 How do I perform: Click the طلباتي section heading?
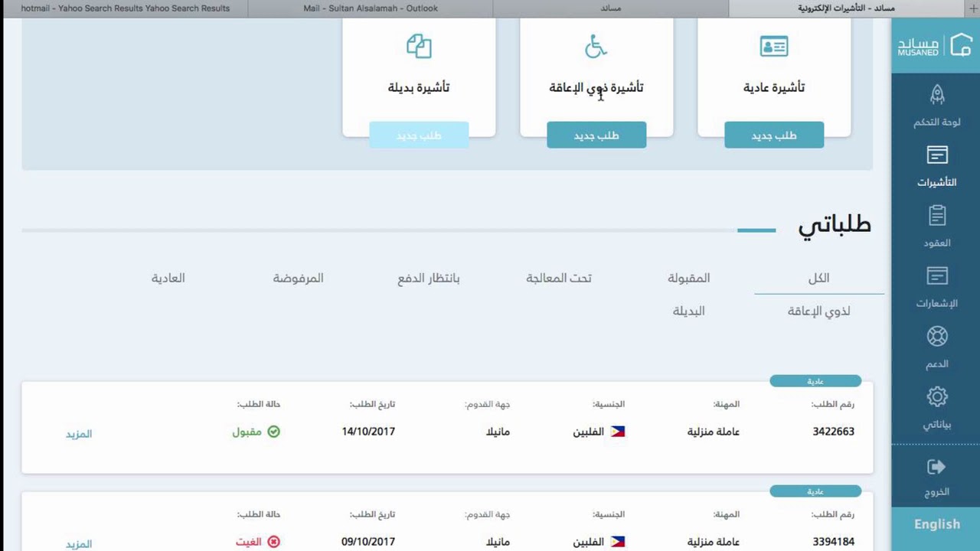tap(835, 224)
